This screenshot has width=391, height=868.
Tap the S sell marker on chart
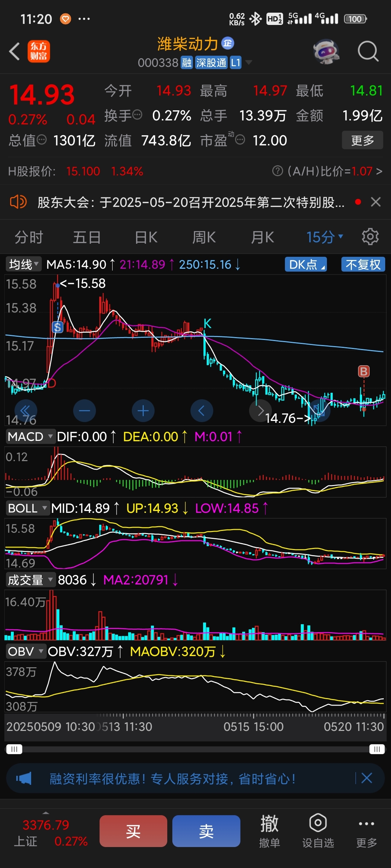click(58, 327)
